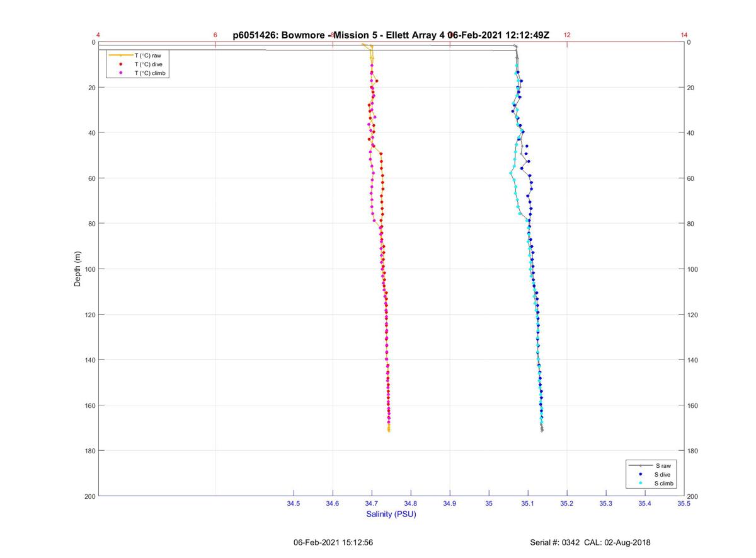Click salinity tick label 35.3
756x558 pixels.
[x=606, y=504]
